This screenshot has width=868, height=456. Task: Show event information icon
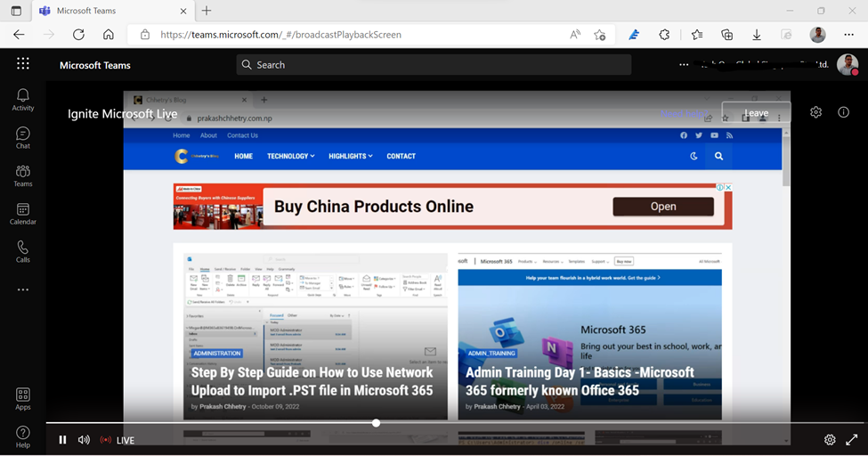843,112
